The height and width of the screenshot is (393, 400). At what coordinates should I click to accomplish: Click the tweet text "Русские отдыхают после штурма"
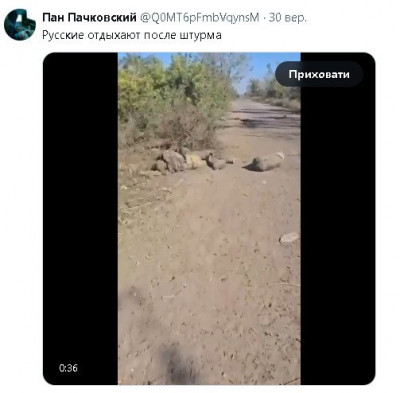[x=132, y=35]
